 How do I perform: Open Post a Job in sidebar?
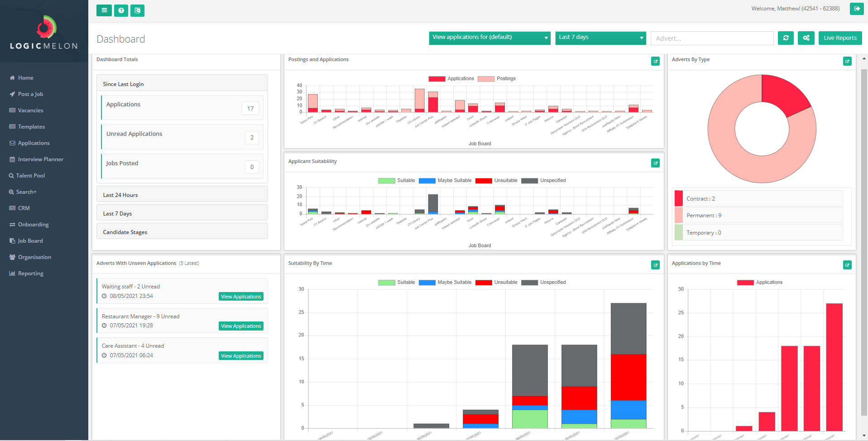pyautogui.click(x=26, y=94)
